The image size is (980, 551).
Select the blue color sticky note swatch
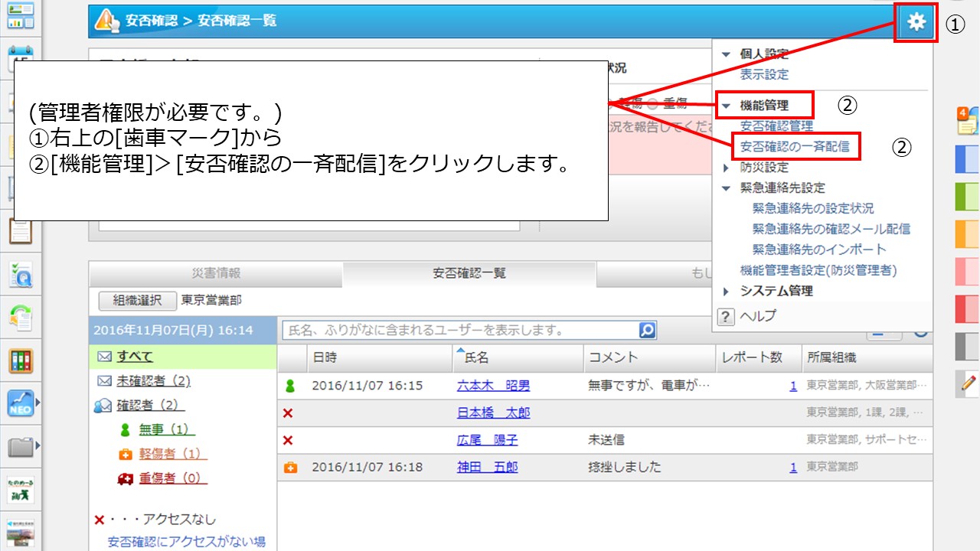968,159
